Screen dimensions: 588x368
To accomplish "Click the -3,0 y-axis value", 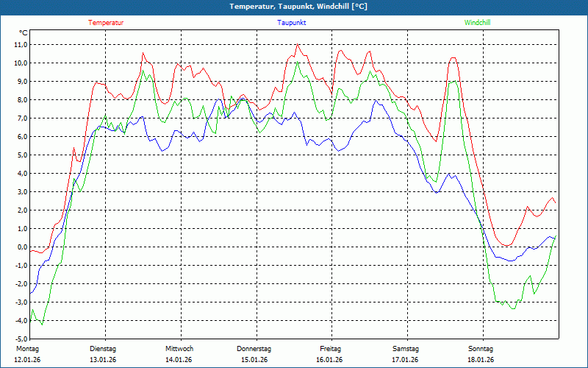I will (x=21, y=302).
